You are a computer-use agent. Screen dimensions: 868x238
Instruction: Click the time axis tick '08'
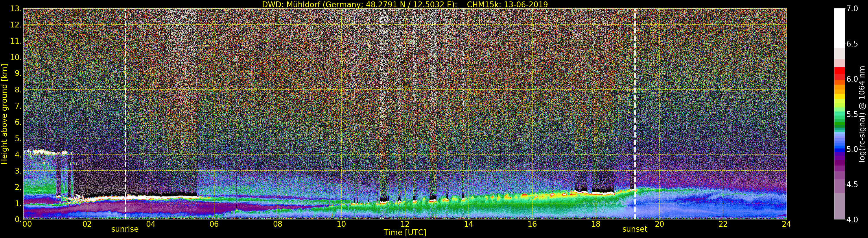[x=278, y=224]
